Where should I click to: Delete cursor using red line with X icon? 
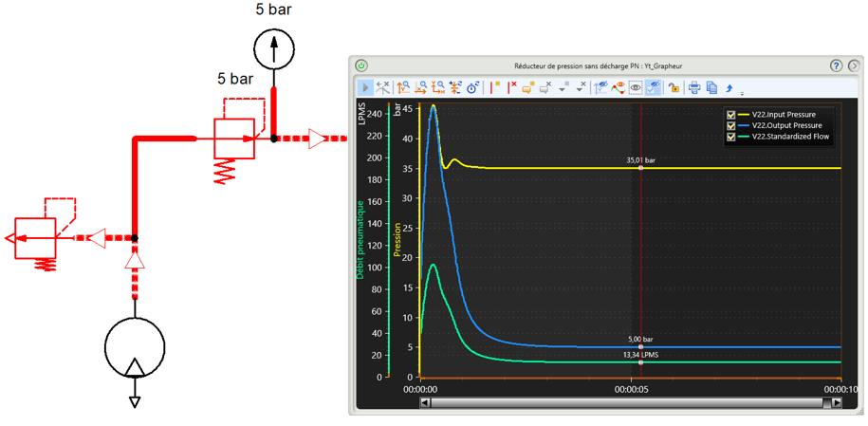tap(512, 87)
